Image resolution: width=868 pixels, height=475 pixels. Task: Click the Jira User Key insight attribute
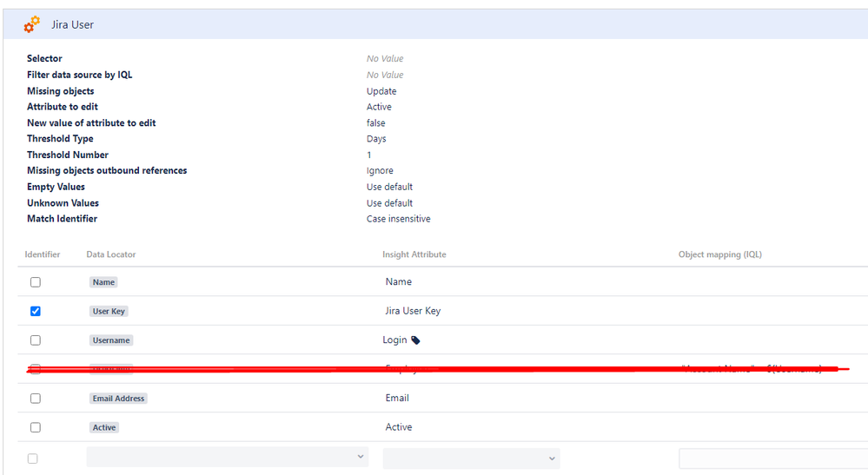tap(413, 311)
